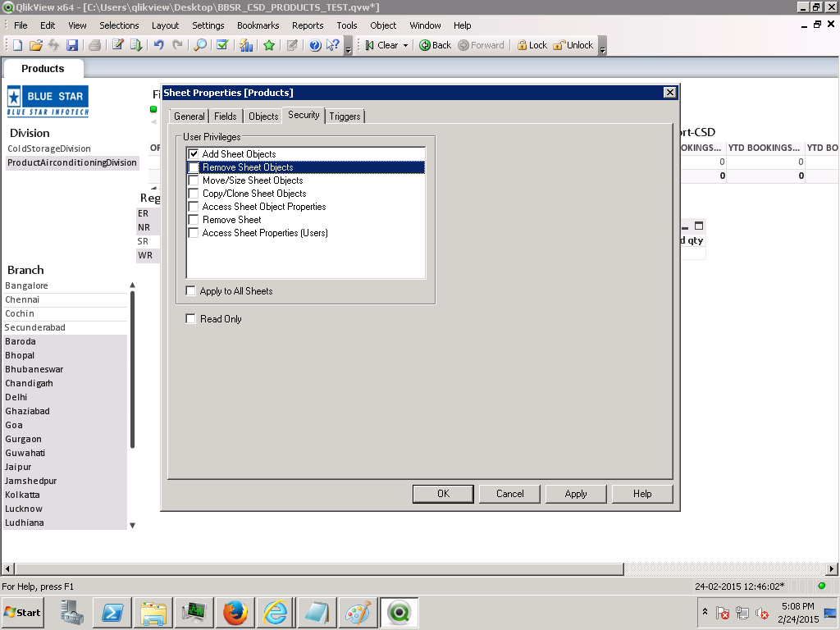Open PowerShell from the taskbar
Viewport: 840px width, 630px height.
112,613
